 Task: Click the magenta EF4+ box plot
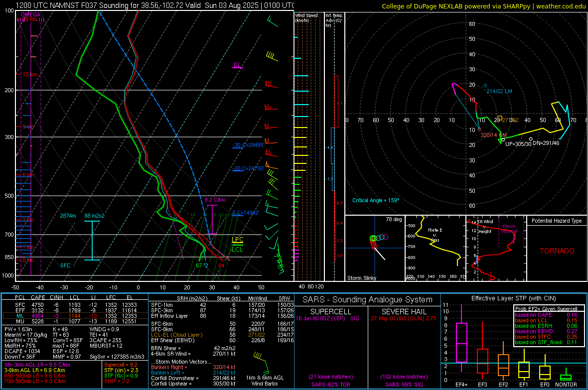coord(461,339)
